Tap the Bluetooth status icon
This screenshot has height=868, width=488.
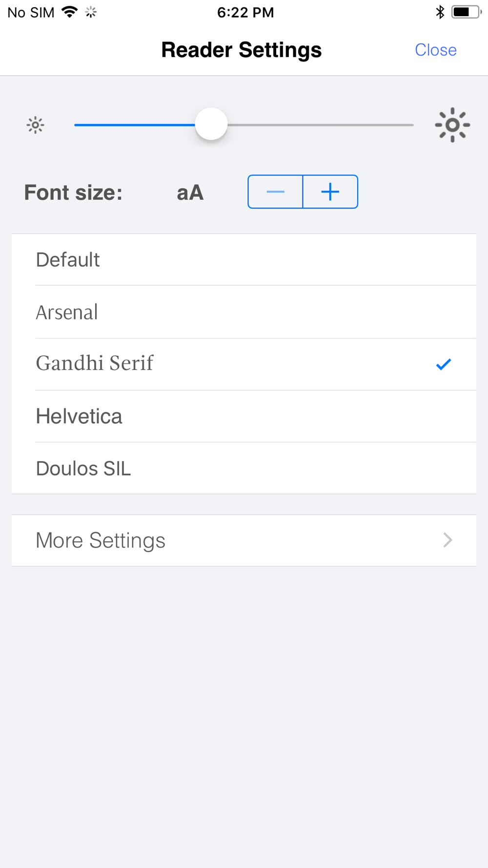[440, 12]
